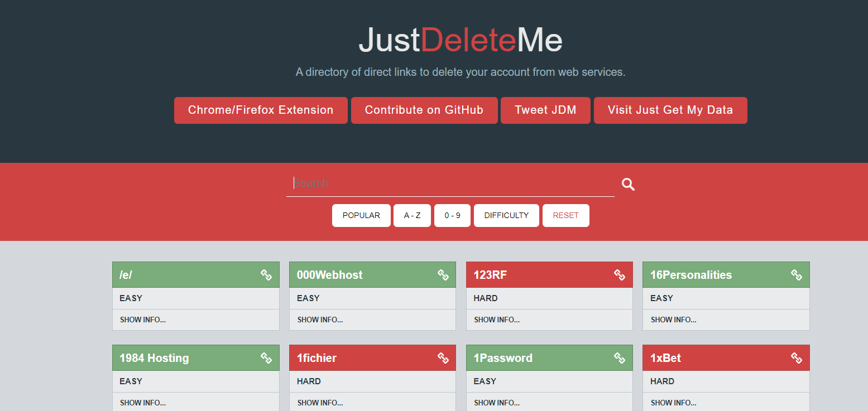Screen dimensions: 868x411
Task: Click the magnifying glass search icon
Action: [x=628, y=185]
